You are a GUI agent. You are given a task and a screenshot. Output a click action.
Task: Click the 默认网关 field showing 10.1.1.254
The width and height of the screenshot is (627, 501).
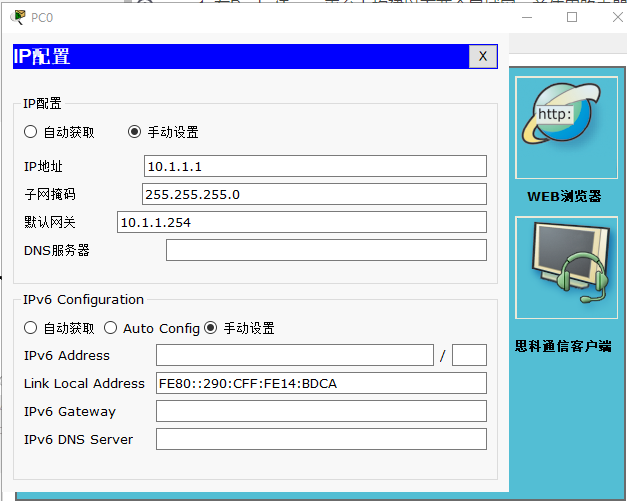302,222
